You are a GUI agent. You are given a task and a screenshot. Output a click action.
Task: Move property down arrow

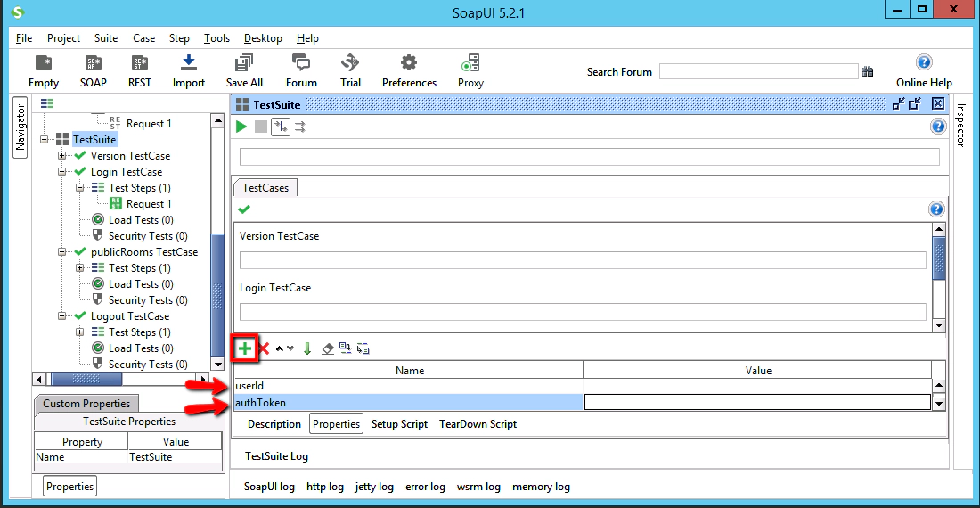tap(290, 348)
